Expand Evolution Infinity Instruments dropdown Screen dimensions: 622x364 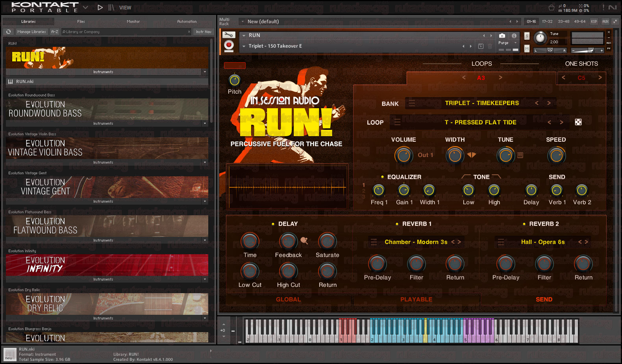[x=205, y=279]
